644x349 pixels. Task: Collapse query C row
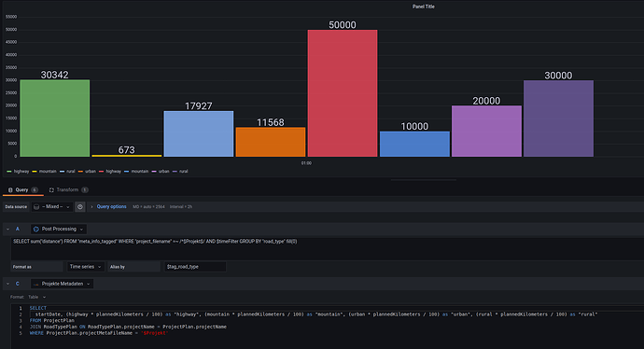pyautogui.click(x=7, y=284)
